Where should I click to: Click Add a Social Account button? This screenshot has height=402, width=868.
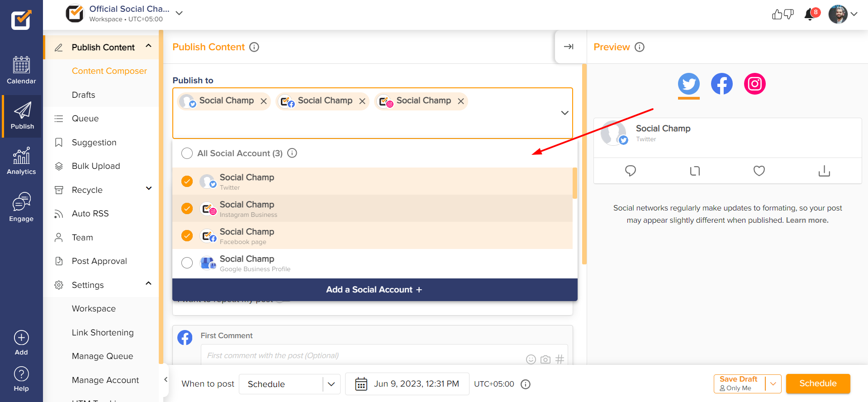(375, 290)
